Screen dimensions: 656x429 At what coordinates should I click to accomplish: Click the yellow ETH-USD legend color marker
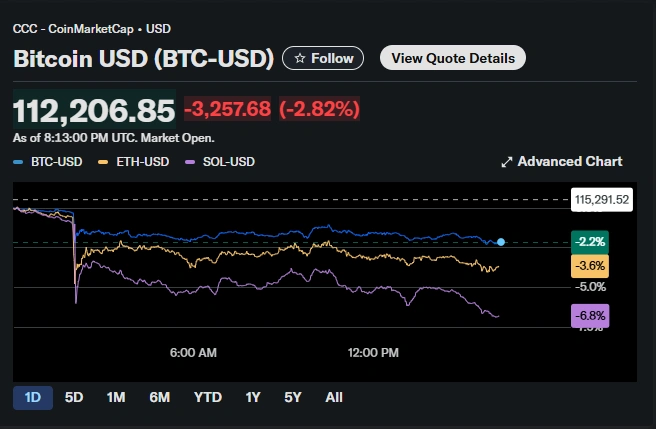point(102,162)
